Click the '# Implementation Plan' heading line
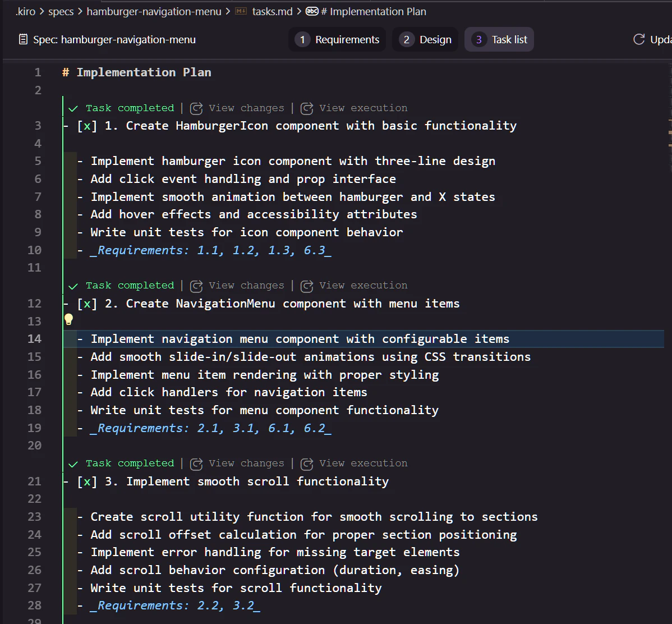 coord(137,72)
